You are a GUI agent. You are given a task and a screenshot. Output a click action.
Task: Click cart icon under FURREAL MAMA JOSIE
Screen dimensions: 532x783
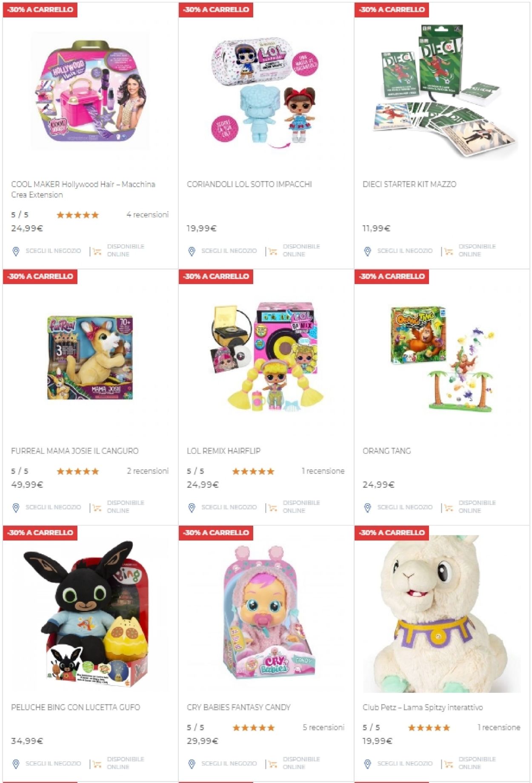(x=97, y=508)
